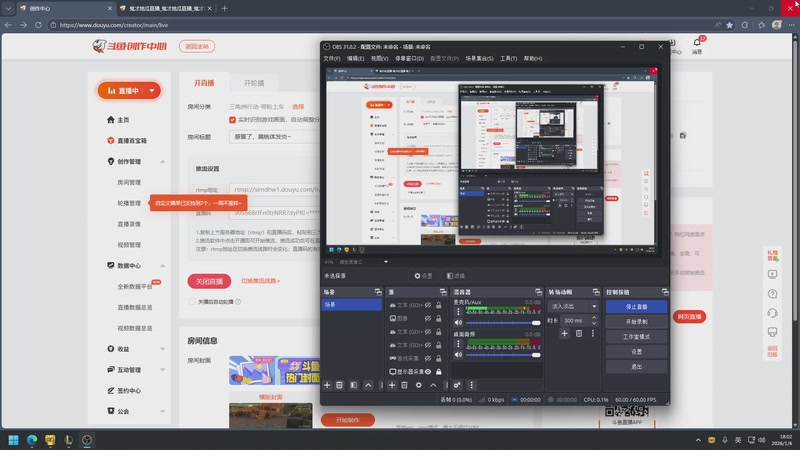Select 开直播 tab

(204, 83)
